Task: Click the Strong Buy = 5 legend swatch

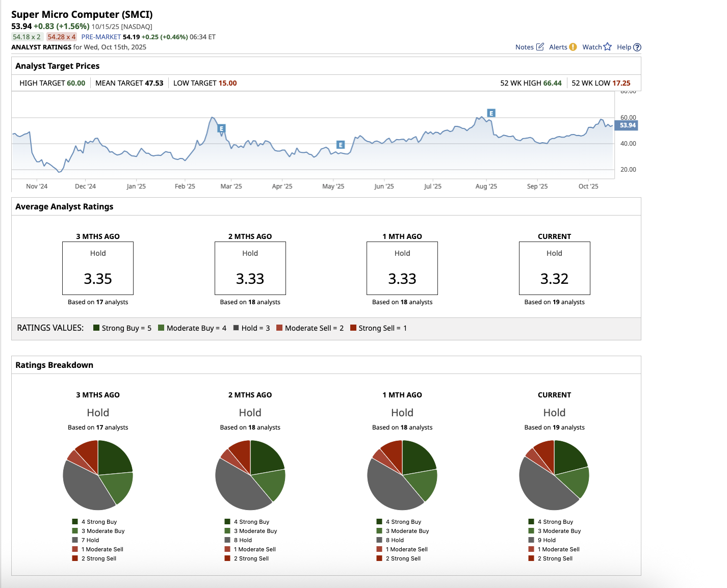Action: (x=96, y=328)
